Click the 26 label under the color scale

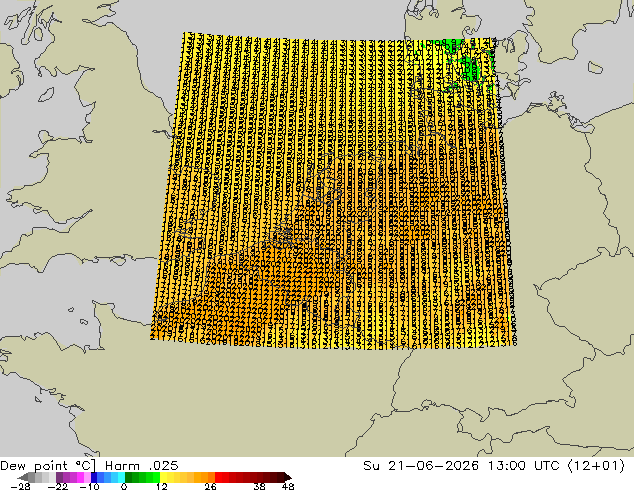tap(210, 486)
